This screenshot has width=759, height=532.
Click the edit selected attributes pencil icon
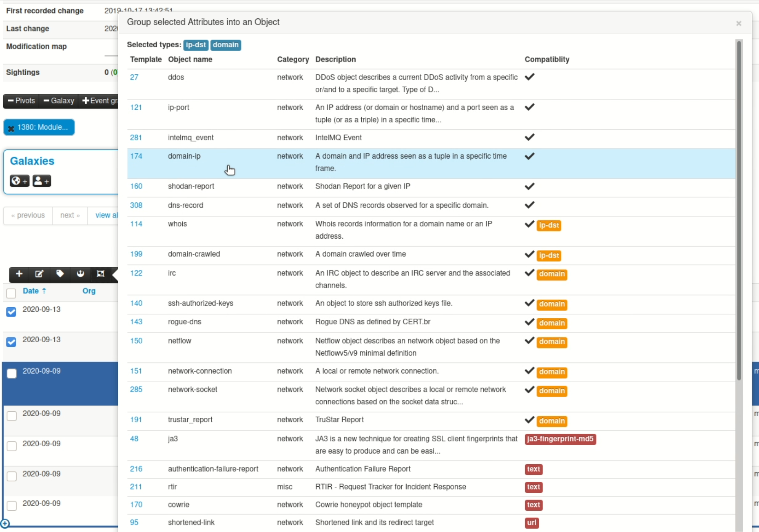tap(39, 274)
